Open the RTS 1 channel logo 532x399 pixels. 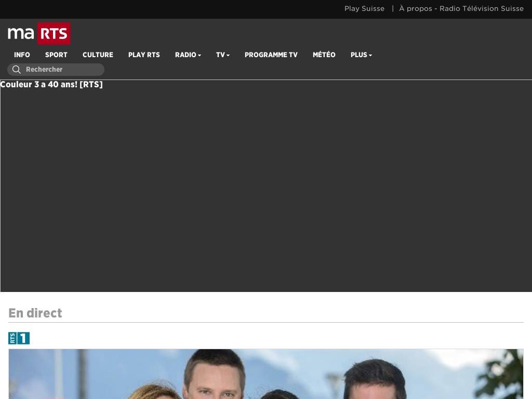pos(19,338)
